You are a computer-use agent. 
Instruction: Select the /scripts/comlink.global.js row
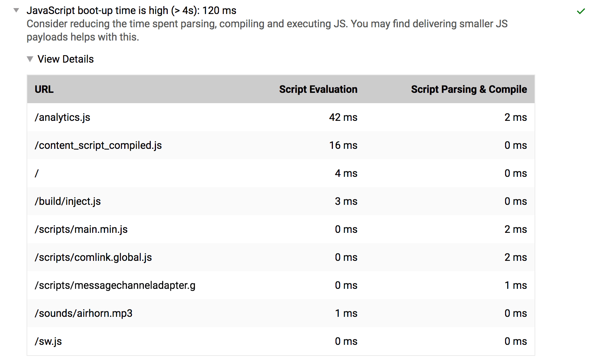[93, 257]
